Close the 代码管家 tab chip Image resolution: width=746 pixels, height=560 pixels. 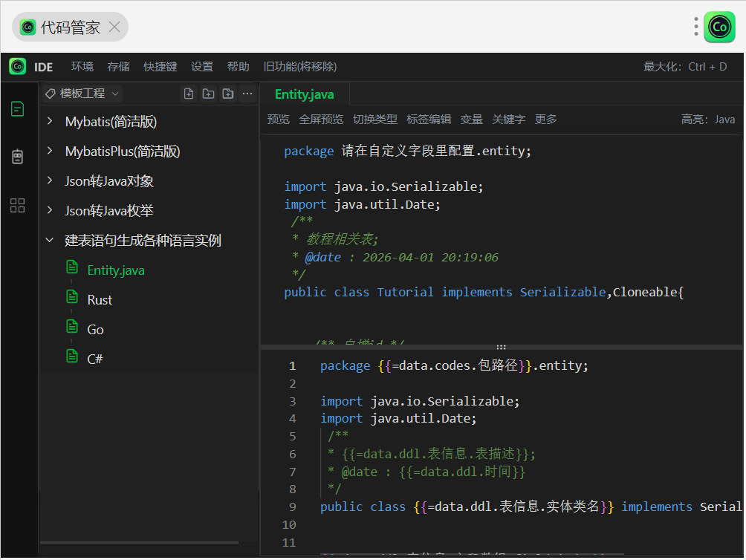coord(114,27)
